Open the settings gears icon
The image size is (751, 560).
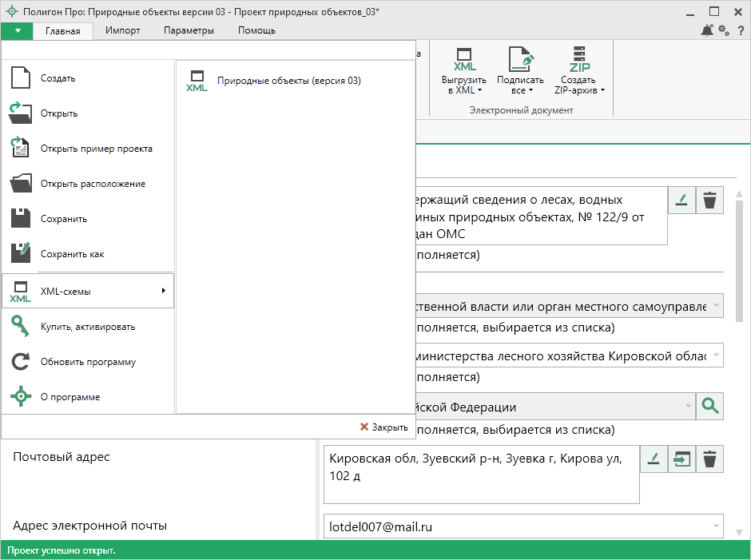coord(724,30)
